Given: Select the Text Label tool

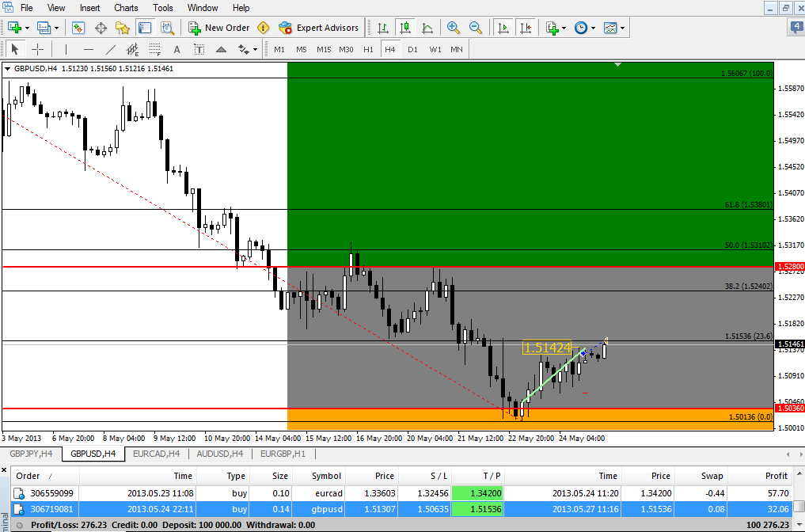Looking at the screenshot, I should [199, 49].
